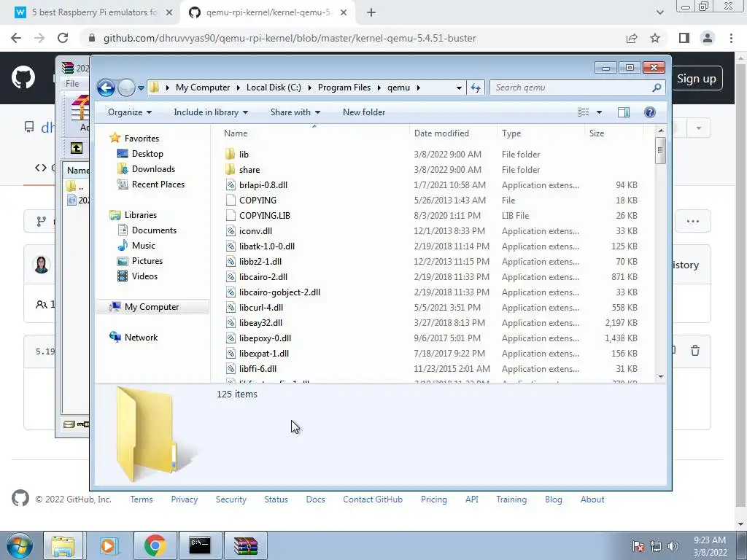Click the delete trash icon on GitHub page
Image resolution: width=747 pixels, height=560 pixels.
(x=695, y=351)
